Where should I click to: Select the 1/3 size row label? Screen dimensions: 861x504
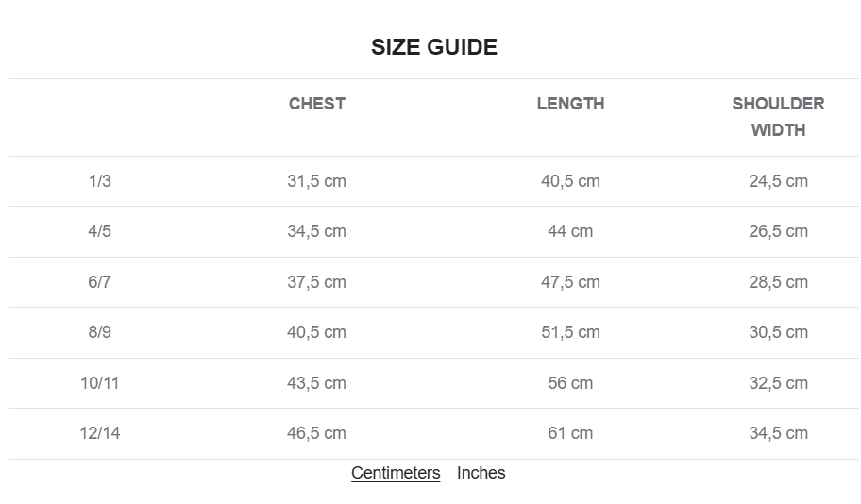(x=99, y=181)
